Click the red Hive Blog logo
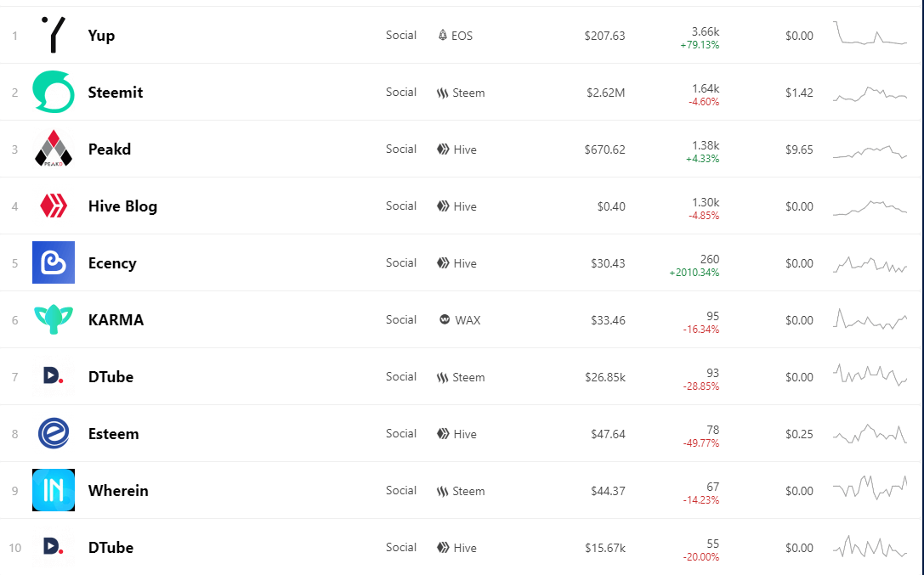This screenshot has width=924, height=575. click(x=53, y=206)
